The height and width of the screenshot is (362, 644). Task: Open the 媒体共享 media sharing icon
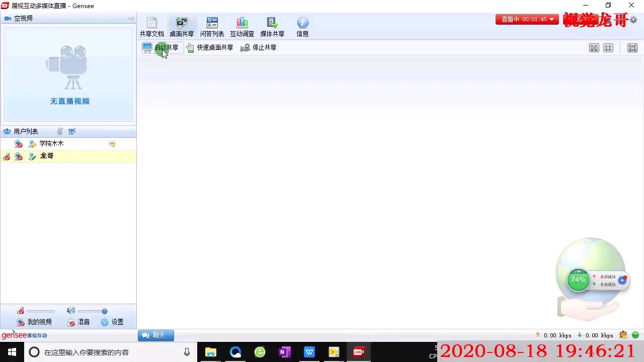pos(272,27)
